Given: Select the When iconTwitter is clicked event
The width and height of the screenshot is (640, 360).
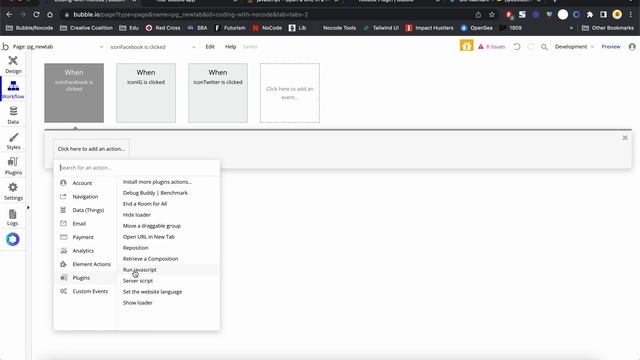Looking at the screenshot, I should (x=218, y=93).
